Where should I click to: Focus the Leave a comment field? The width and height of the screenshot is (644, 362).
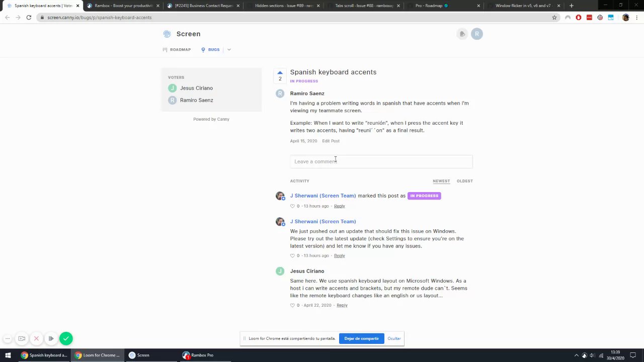coord(381,161)
